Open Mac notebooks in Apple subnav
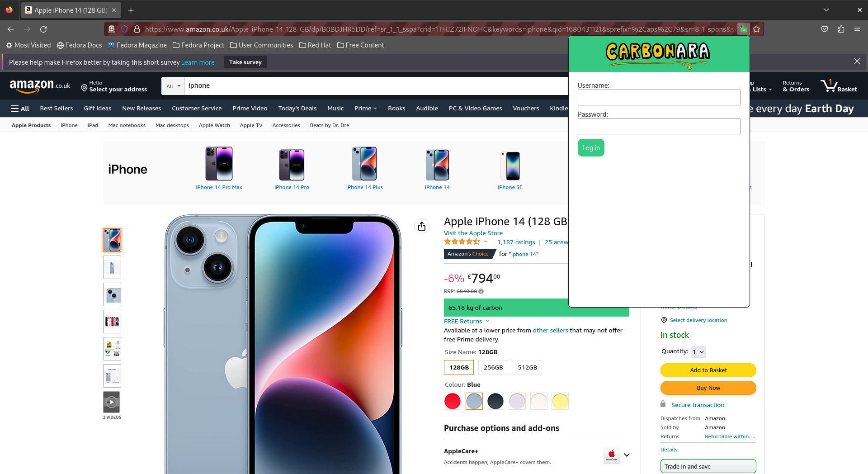This screenshot has height=474, width=868. click(x=127, y=125)
